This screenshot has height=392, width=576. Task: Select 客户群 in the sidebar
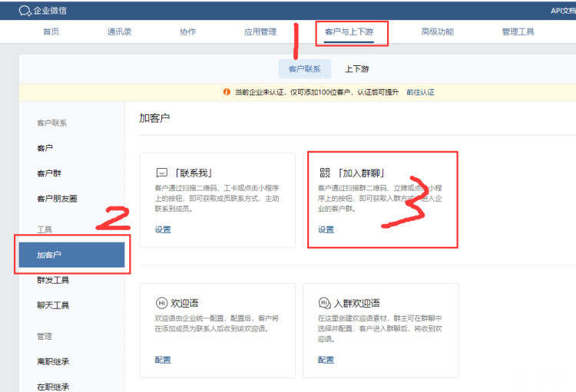48,173
